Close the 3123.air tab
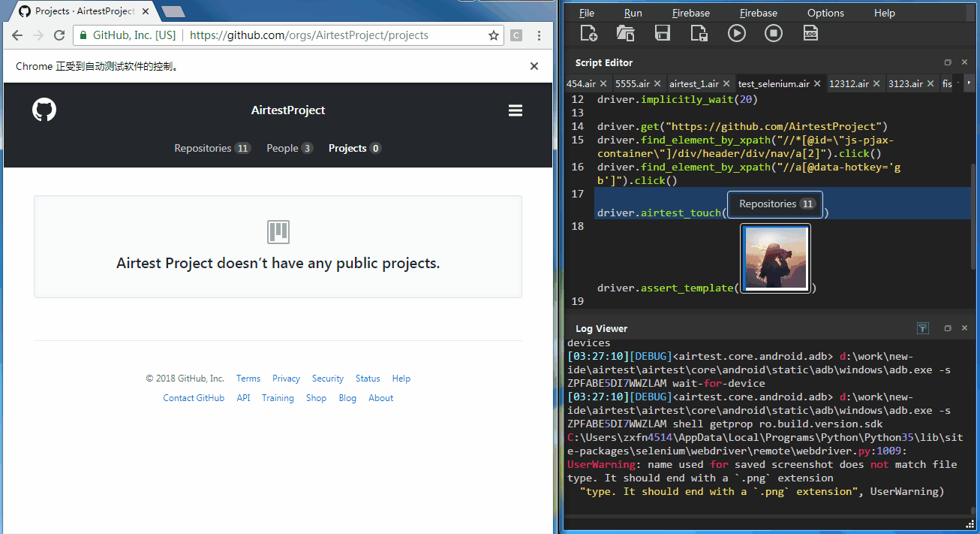Viewport: 980px width, 534px height. pos(930,84)
